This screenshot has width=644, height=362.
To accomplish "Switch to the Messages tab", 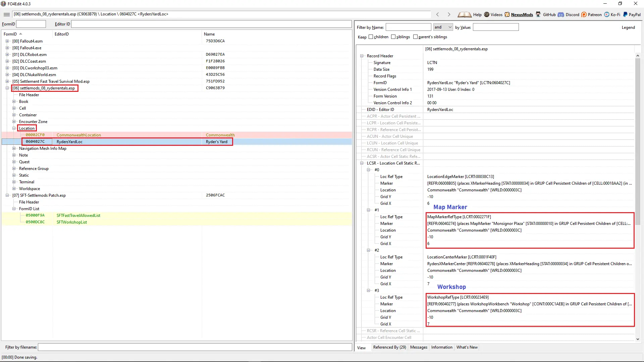I will pos(419,347).
